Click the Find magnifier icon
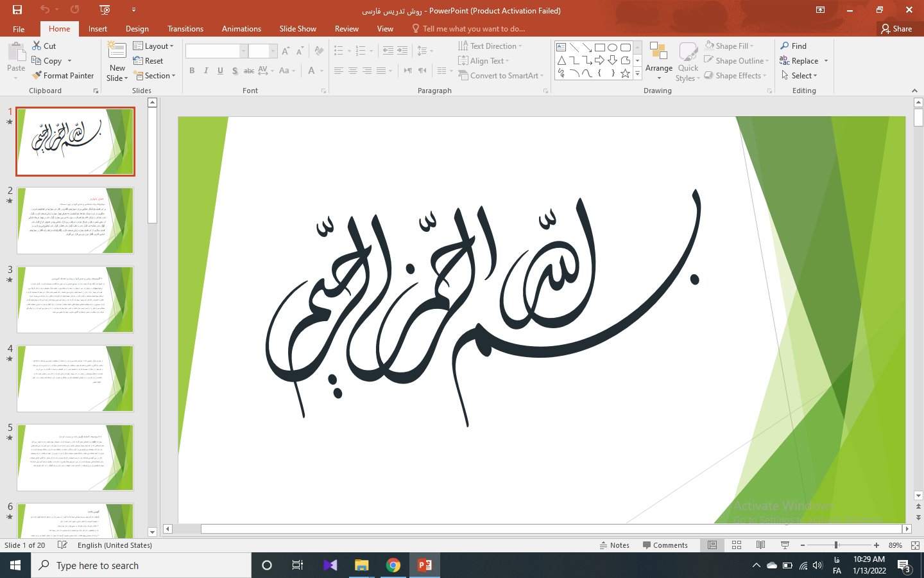924x578 pixels. coord(785,46)
